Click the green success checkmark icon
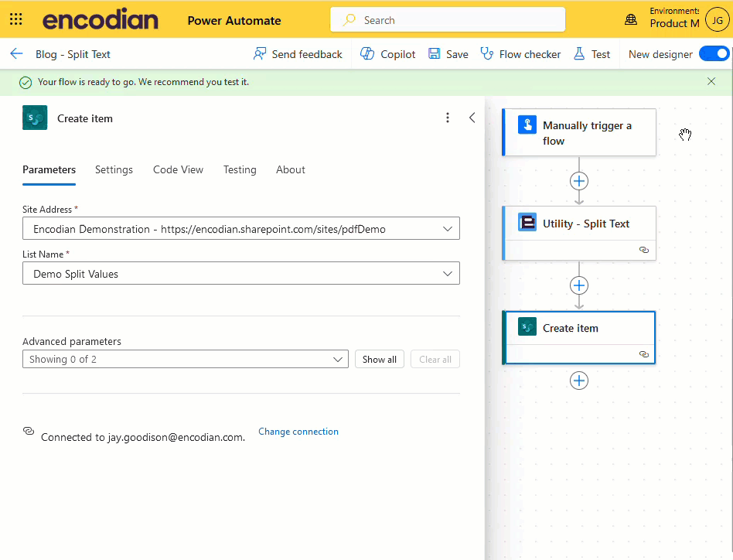 pyautogui.click(x=26, y=83)
